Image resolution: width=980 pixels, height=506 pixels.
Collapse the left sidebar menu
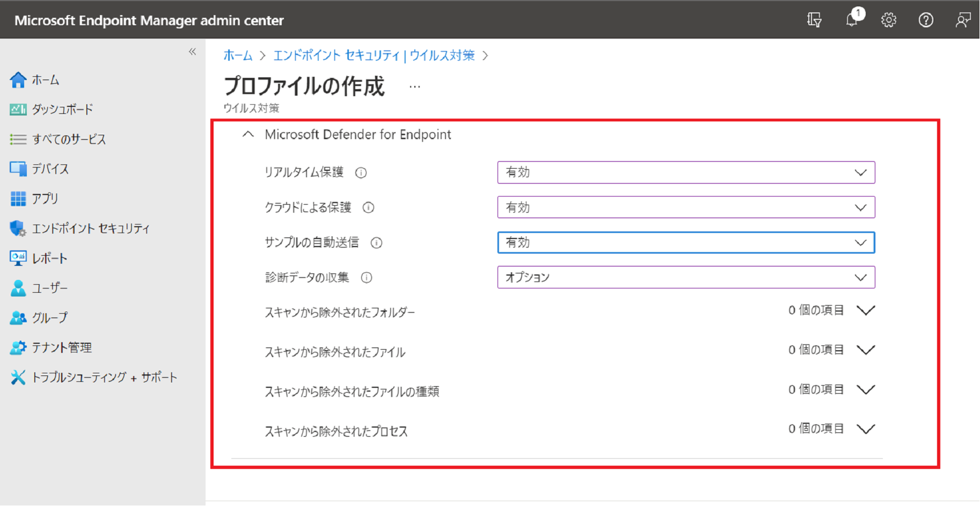coord(192,52)
